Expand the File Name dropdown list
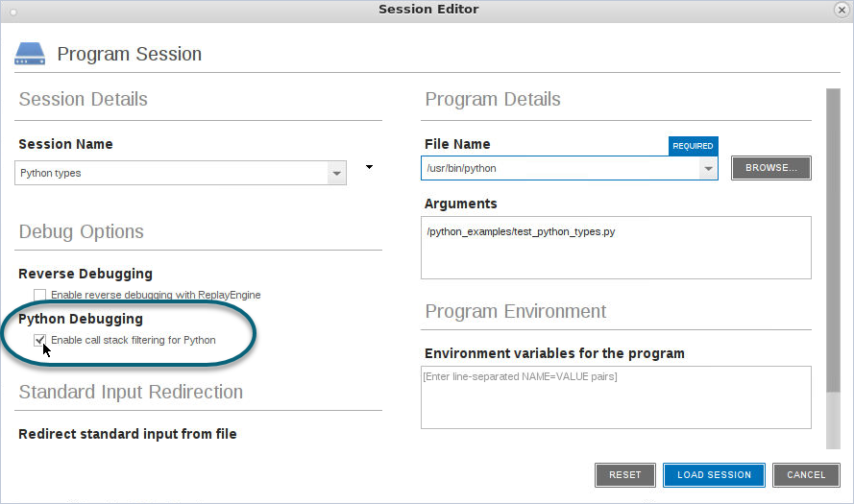Viewport: 854px width, 504px height. point(707,169)
